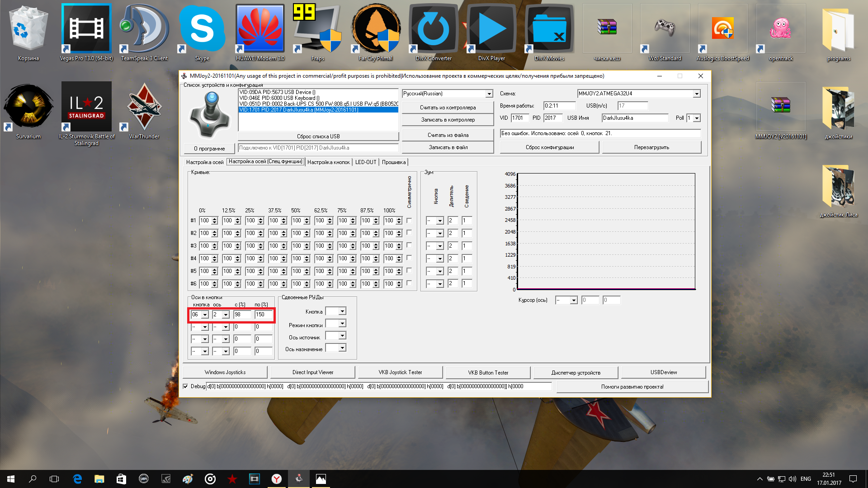Open the кнопка 06 dropdown
Image resolution: width=868 pixels, height=488 pixels.
205,315
